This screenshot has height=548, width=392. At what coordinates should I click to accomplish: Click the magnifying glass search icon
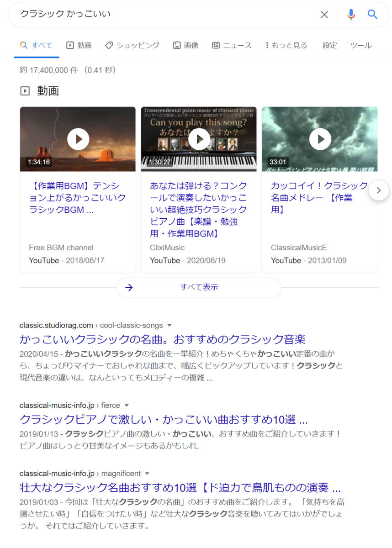pyautogui.click(x=372, y=14)
